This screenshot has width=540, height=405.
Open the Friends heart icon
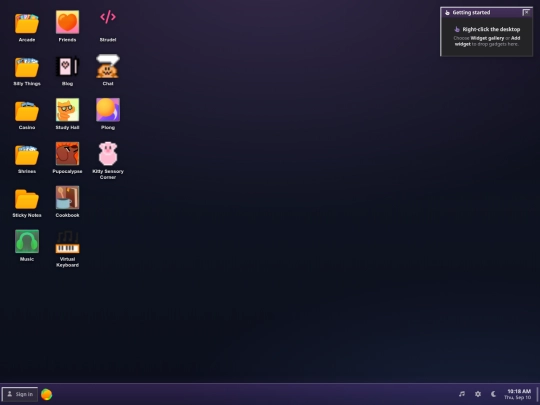coord(68,22)
